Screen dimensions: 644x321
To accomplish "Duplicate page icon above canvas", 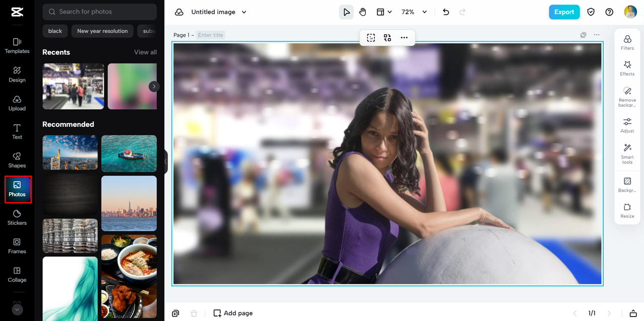I will tap(583, 35).
